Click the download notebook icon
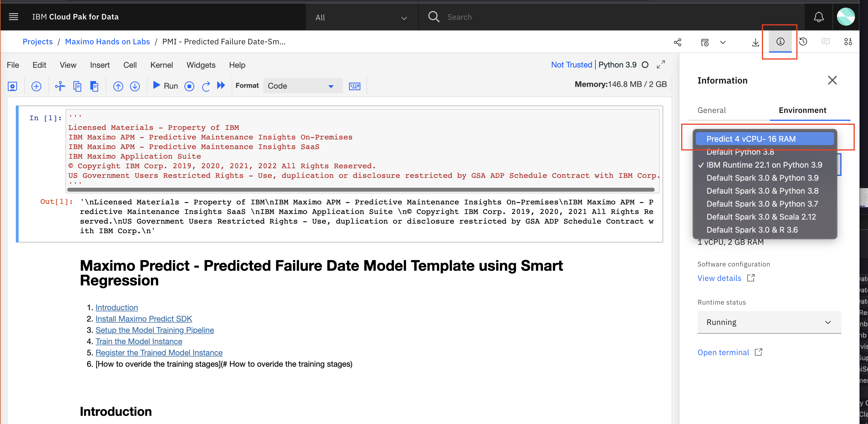The image size is (868, 424). [x=755, y=42]
